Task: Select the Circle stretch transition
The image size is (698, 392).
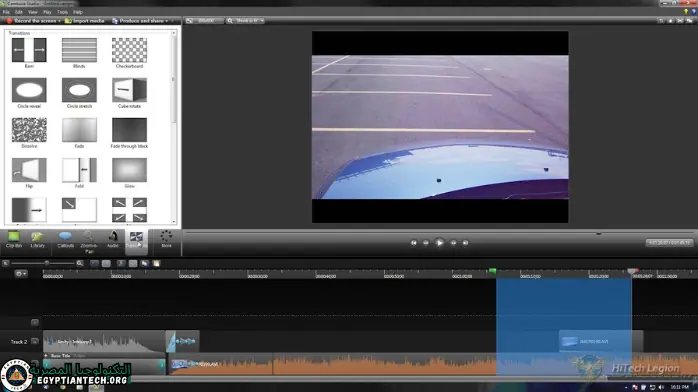Action: tap(79, 90)
